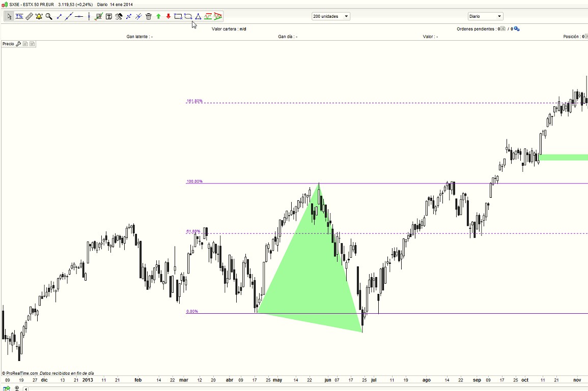The height and width of the screenshot is (391, 588).
Task: Open pending orders settings gear icon
Action: click(x=516, y=29)
